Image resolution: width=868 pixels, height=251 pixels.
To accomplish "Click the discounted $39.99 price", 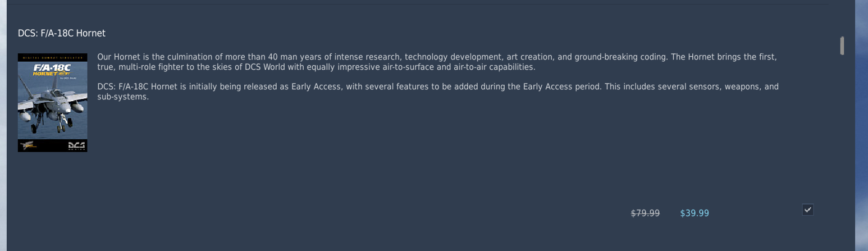I will click(695, 213).
